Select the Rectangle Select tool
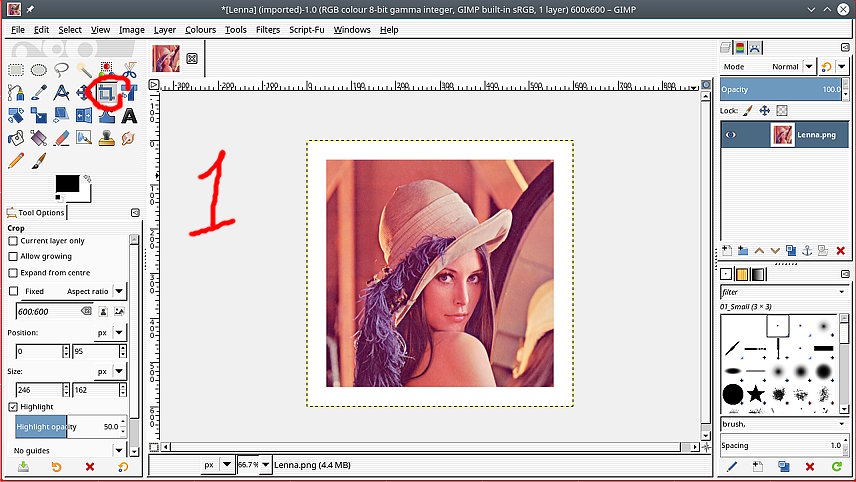The width and height of the screenshot is (856, 482). coord(16,70)
